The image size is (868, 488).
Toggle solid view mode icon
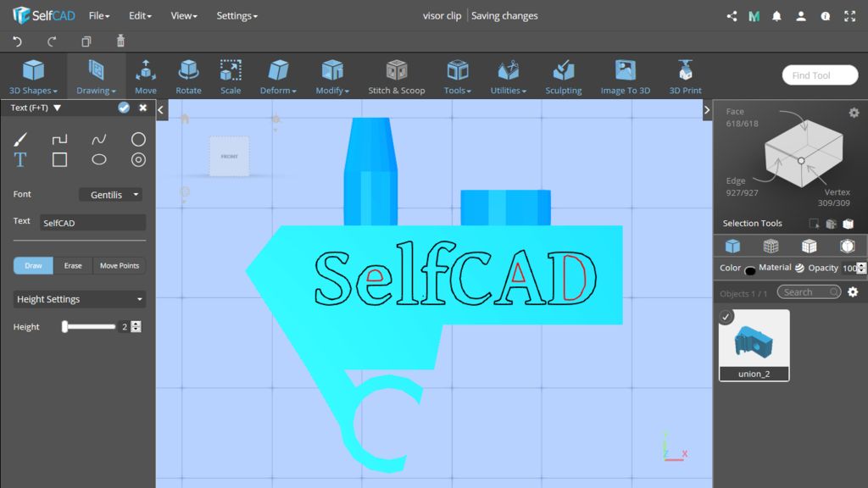coord(733,246)
